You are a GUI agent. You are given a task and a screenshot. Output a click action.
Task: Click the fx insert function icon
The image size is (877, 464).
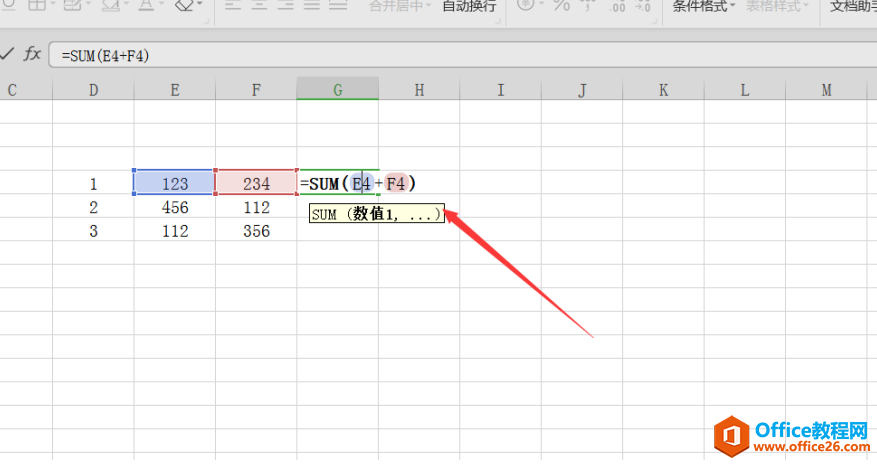point(32,54)
